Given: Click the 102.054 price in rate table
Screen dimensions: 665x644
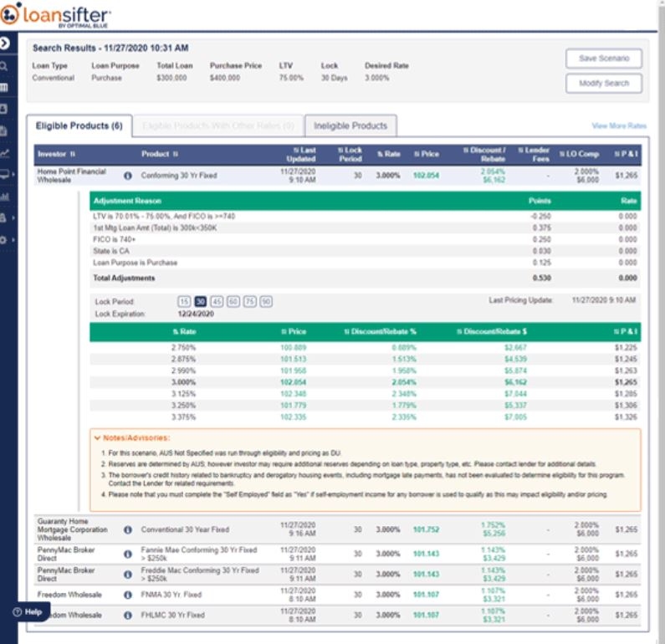Looking at the screenshot, I should tap(293, 382).
